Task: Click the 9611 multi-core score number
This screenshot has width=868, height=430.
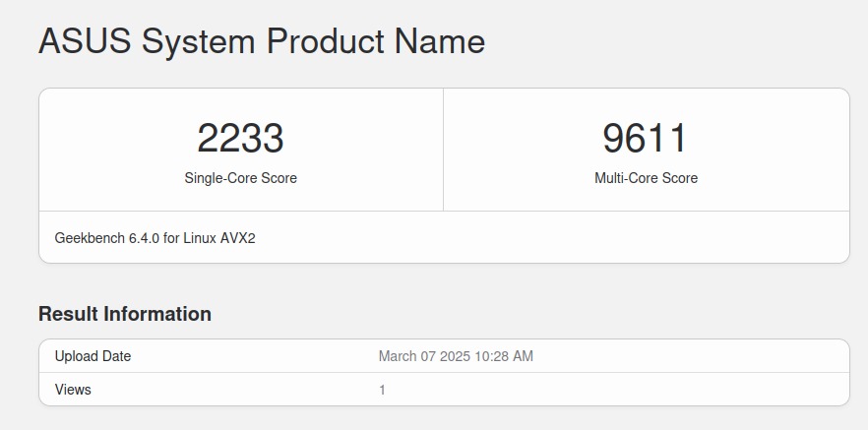Action: pyautogui.click(x=646, y=139)
